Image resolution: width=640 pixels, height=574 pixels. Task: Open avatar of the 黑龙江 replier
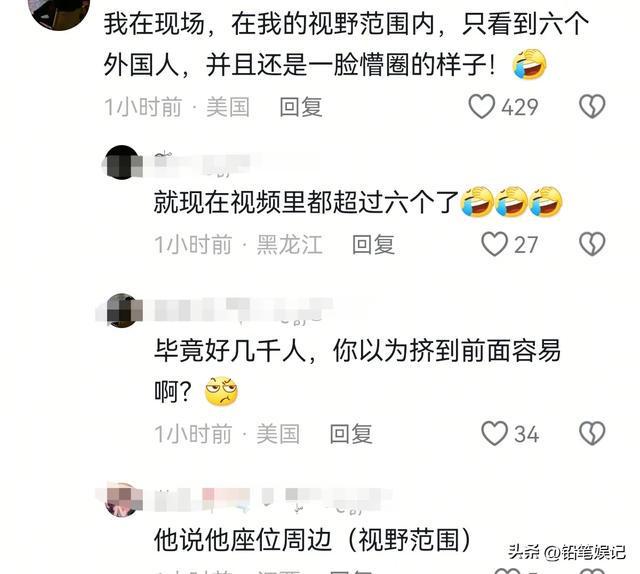tap(122, 162)
